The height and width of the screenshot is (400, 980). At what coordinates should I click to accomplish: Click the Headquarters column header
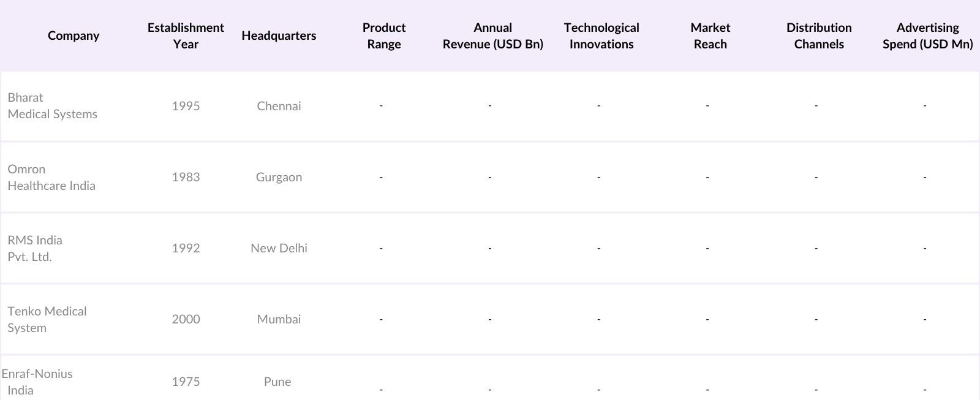[x=279, y=36]
